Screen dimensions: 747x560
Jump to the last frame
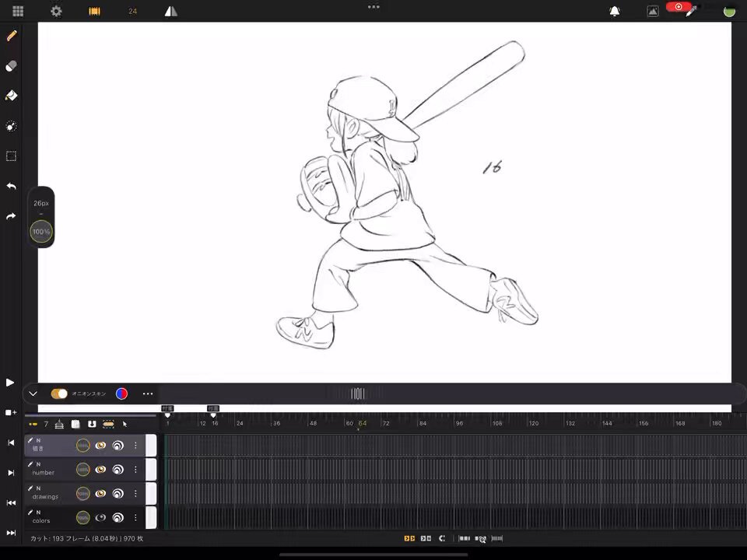(11, 532)
